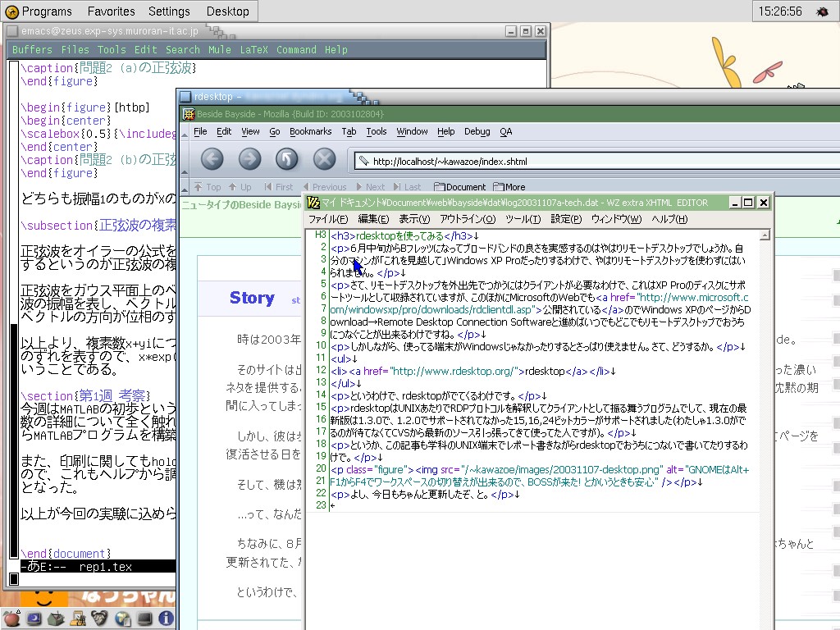840x630 pixels.
Task: Click the blue info icon in panel
Action: pyautogui.click(x=166, y=619)
